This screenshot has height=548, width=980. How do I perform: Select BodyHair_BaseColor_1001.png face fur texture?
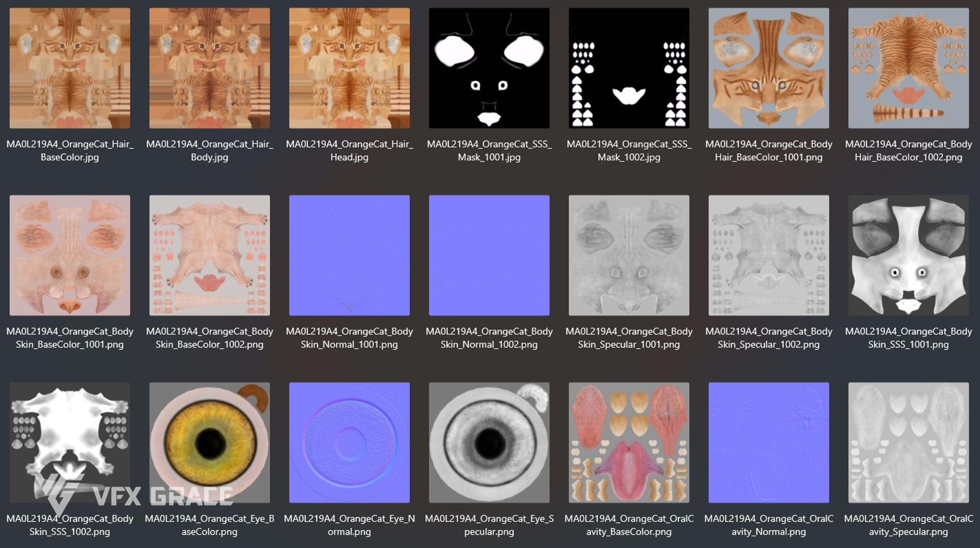point(769,68)
